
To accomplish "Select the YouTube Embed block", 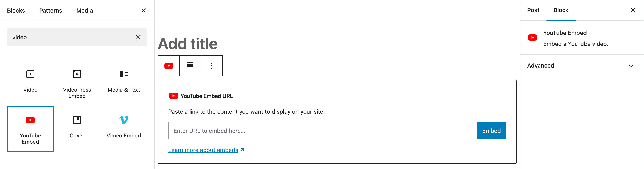I will [30, 129].
